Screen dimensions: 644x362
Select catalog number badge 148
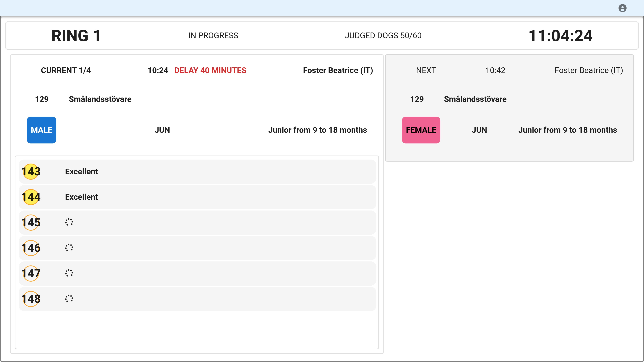pyautogui.click(x=31, y=299)
